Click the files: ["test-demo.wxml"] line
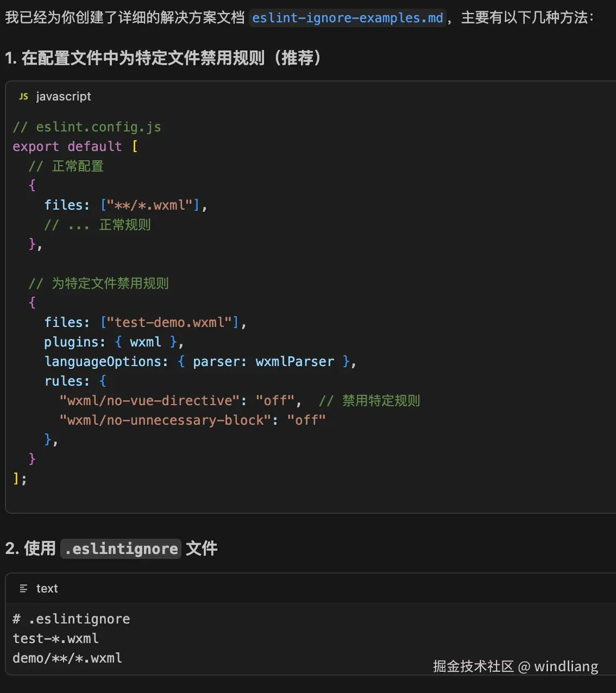616x693 pixels. [x=145, y=323]
